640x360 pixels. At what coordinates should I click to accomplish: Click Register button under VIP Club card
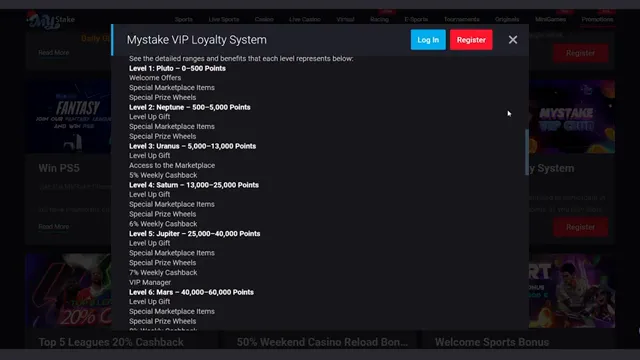click(580, 227)
